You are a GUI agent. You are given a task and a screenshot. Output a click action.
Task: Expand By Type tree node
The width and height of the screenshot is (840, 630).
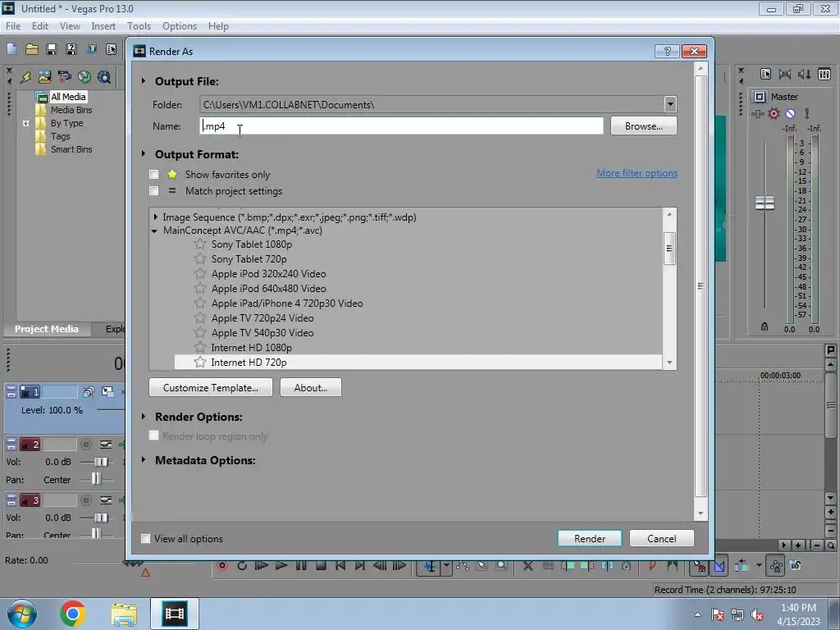[x=25, y=123]
